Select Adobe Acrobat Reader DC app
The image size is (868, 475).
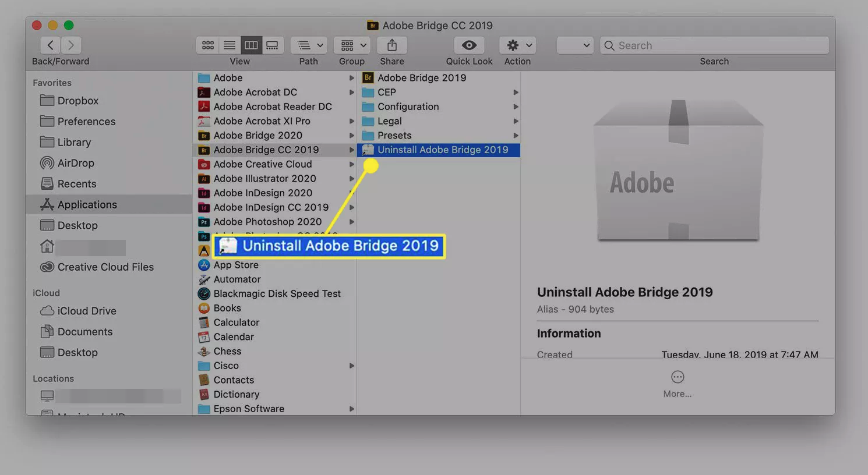[274, 107]
